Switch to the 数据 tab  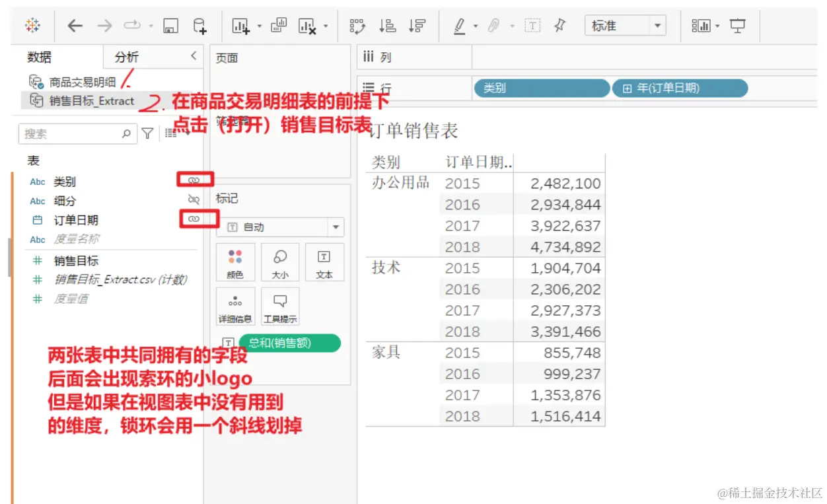(x=39, y=57)
